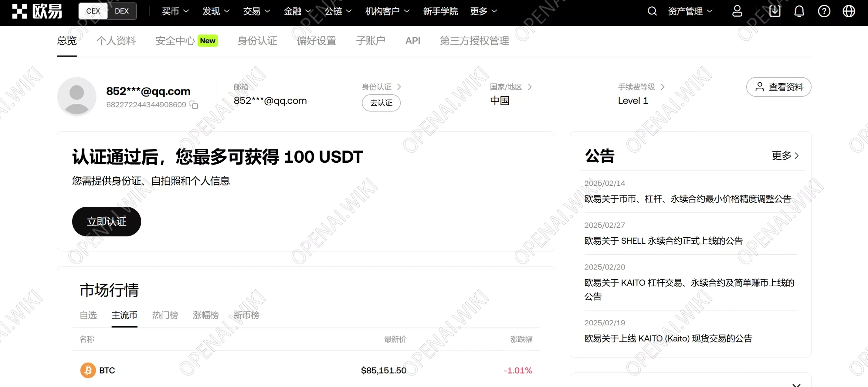
Task: Click the 最新价 column header
Action: [x=395, y=339]
